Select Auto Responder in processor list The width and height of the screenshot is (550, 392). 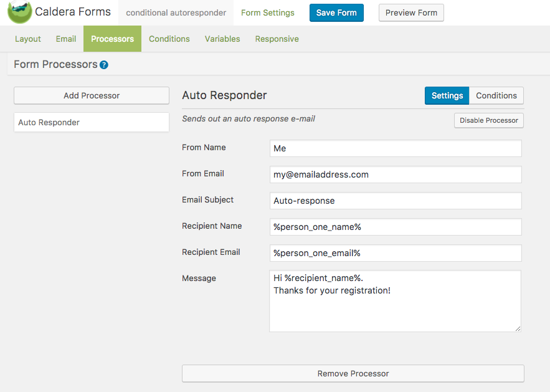(92, 122)
